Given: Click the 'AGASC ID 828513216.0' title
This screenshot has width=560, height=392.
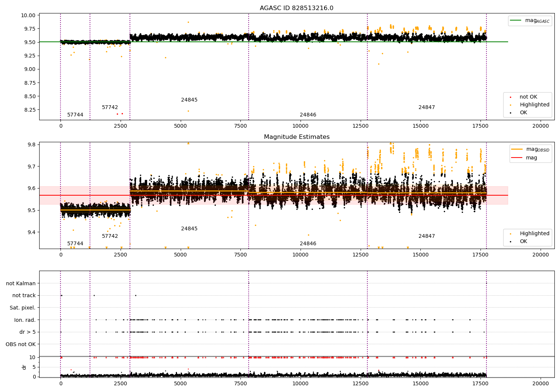Looking at the screenshot, I should point(296,8).
